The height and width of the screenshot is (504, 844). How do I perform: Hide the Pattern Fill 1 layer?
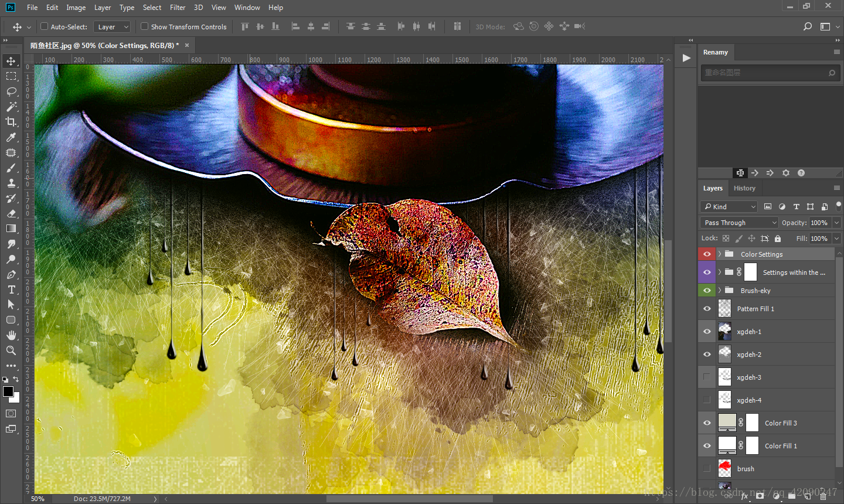(x=707, y=308)
